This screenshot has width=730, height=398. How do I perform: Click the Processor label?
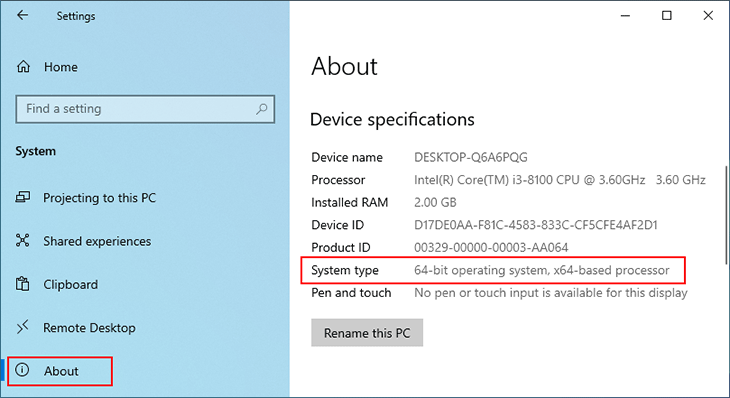[x=338, y=180]
